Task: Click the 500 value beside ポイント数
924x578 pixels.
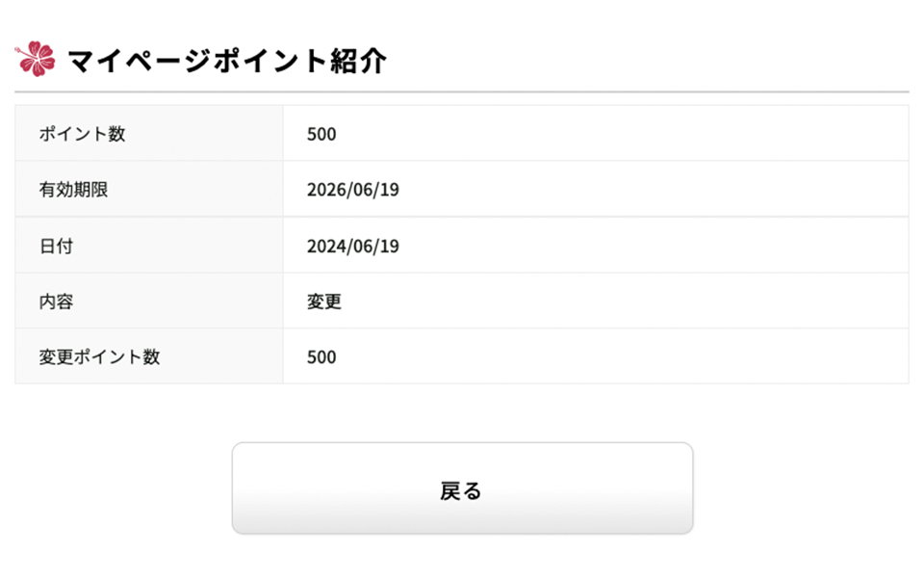Action: pos(321,134)
